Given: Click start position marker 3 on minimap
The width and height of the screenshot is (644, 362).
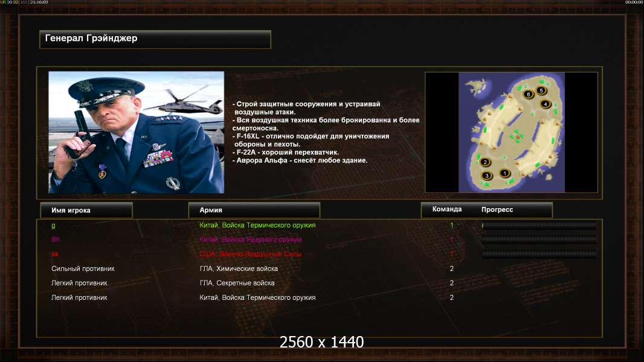Looking at the screenshot, I should [487, 176].
